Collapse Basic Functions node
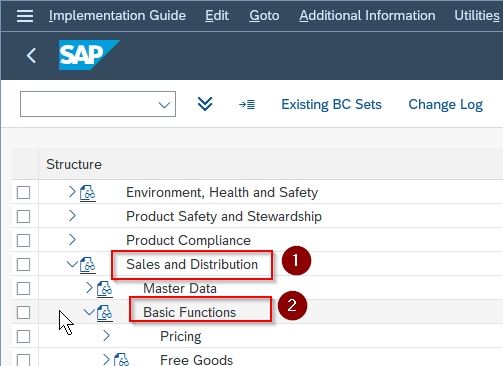This screenshot has width=503, height=366. [89, 312]
